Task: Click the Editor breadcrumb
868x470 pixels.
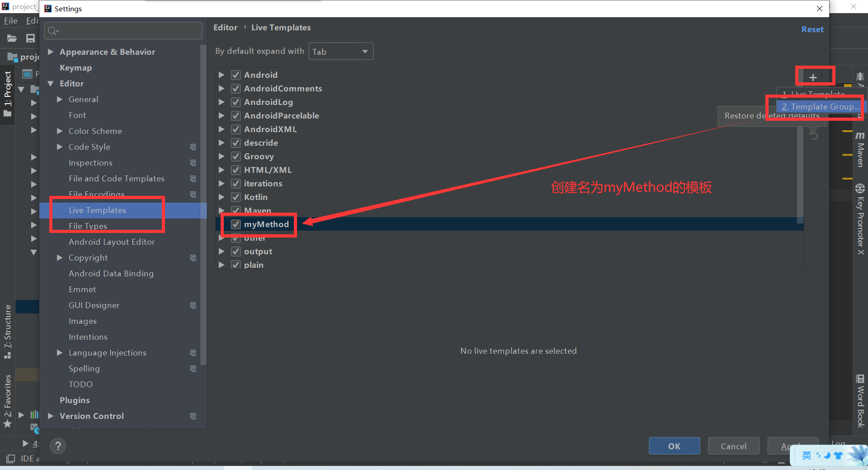Action: (225, 28)
